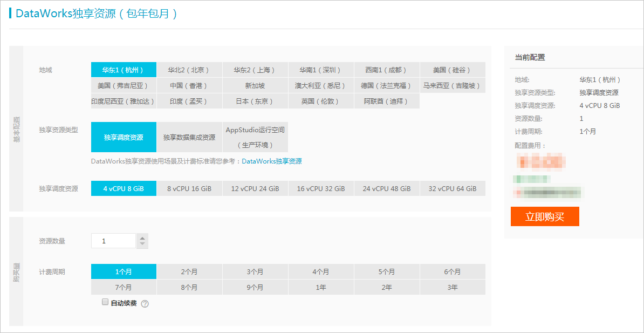Viewport: 644px width, 333px height.
Task: Choose 德国（法兰克福）region
Action: click(x=387, y=85)
